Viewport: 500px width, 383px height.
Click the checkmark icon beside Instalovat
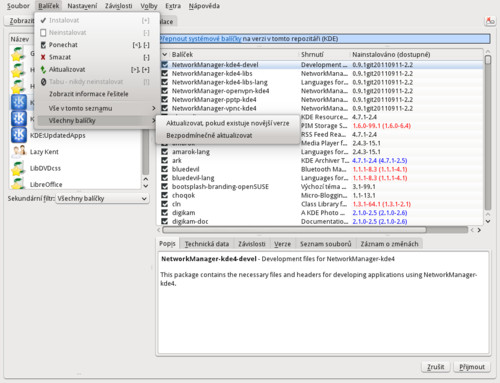(43, 20)
